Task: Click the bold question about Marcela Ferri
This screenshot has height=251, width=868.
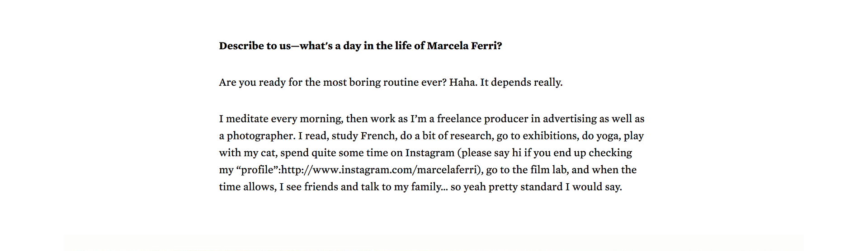Action: tap(360, 46)
